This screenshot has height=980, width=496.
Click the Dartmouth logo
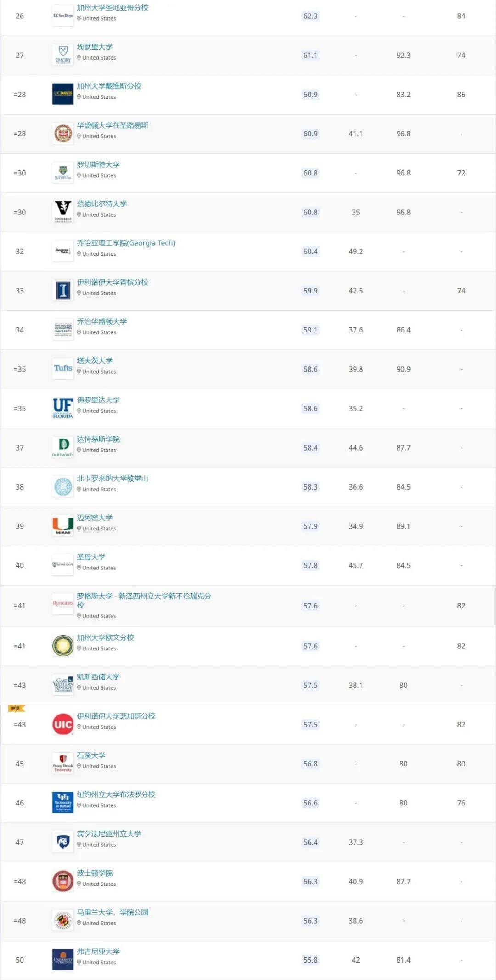coord(63,447)
